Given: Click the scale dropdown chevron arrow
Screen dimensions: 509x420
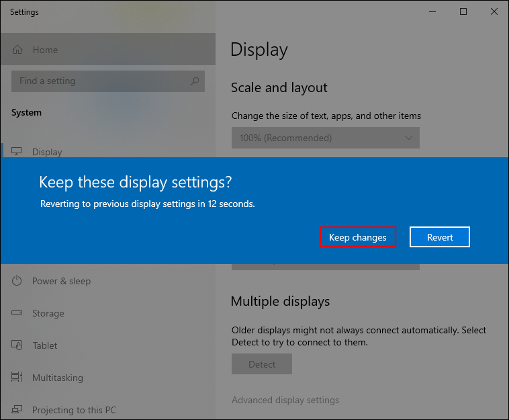Looking at the screenshot, I should (x=409, y=138).
